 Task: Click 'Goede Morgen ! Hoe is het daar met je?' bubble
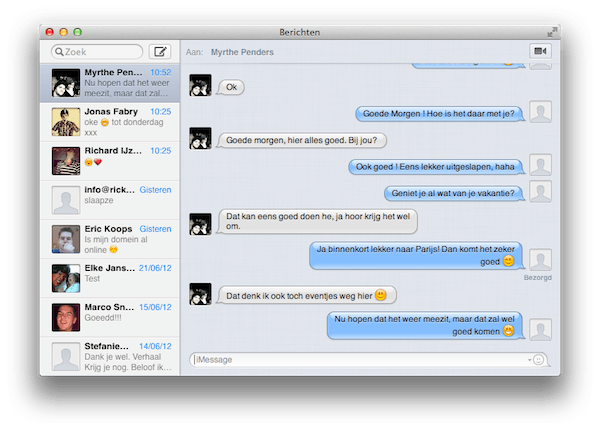pos(440,114)
